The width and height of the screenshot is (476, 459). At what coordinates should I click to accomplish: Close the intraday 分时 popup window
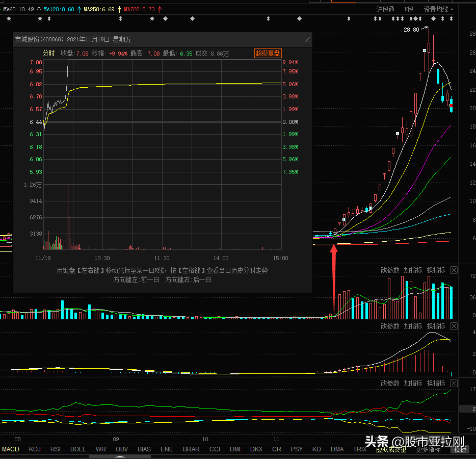coord(307,40)
